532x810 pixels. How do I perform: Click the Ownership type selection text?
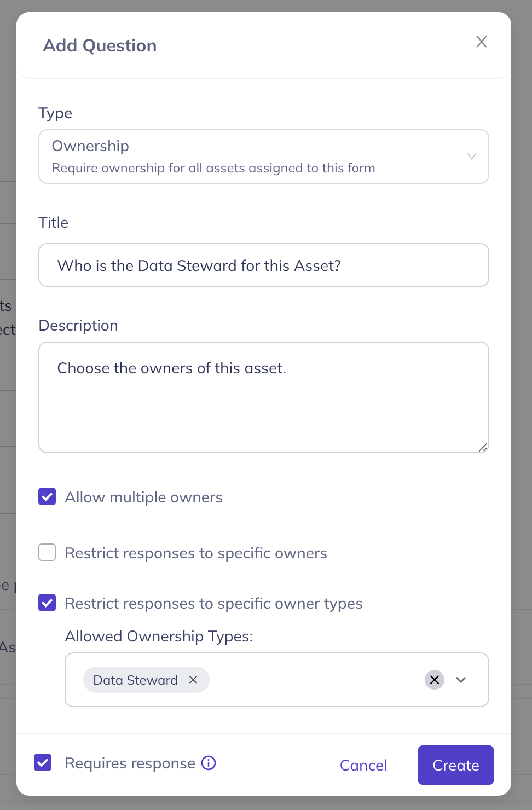[90, 146]
